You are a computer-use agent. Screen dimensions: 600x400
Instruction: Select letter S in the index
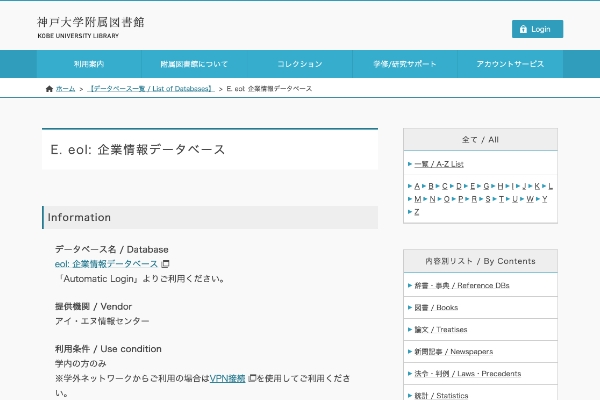tap(488, 199)
